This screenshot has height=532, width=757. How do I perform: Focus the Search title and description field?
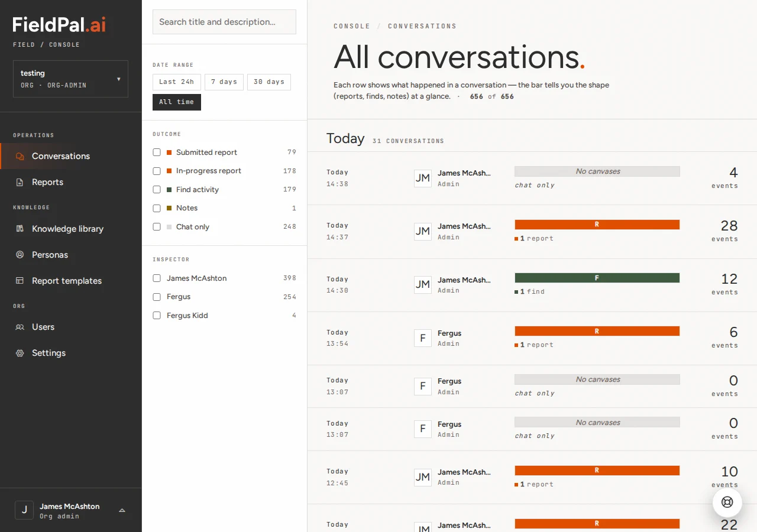(224, 22)
